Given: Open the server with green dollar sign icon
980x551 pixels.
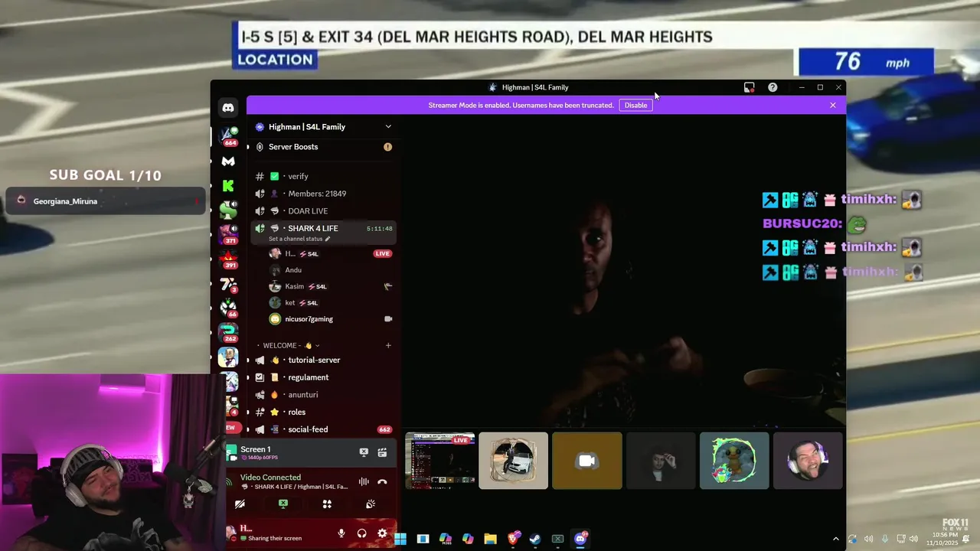Looking at the screenshot, I should point(228,210).
